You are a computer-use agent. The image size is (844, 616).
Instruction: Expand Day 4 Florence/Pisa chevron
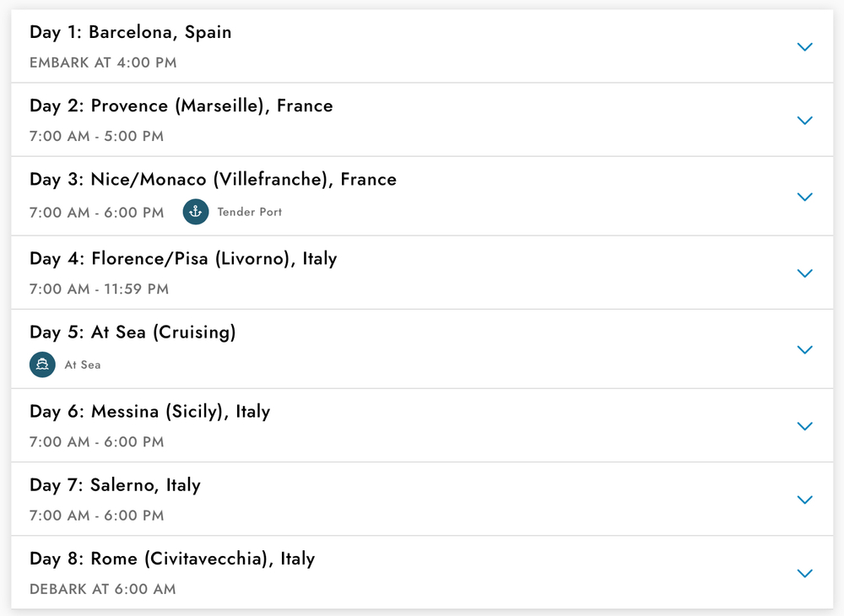coord(804,273)
